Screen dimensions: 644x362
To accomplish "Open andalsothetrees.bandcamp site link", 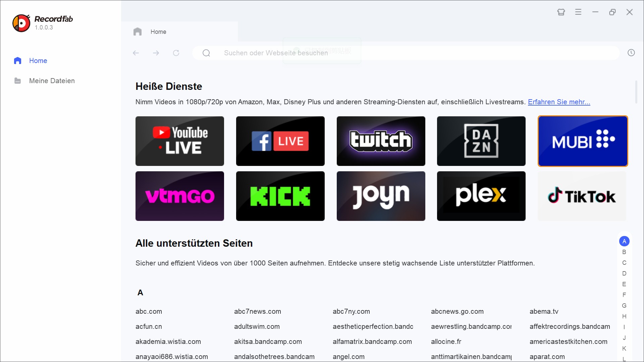I will (274, 357).
